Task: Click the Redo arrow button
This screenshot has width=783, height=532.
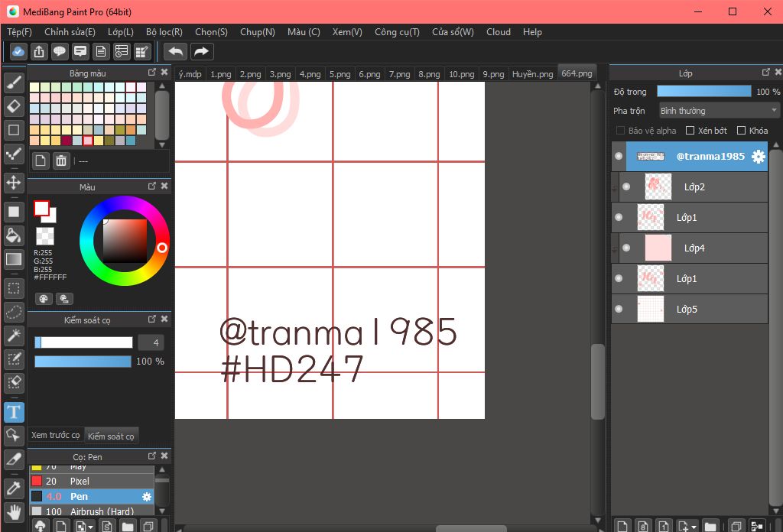Action: tap(201, 51)
